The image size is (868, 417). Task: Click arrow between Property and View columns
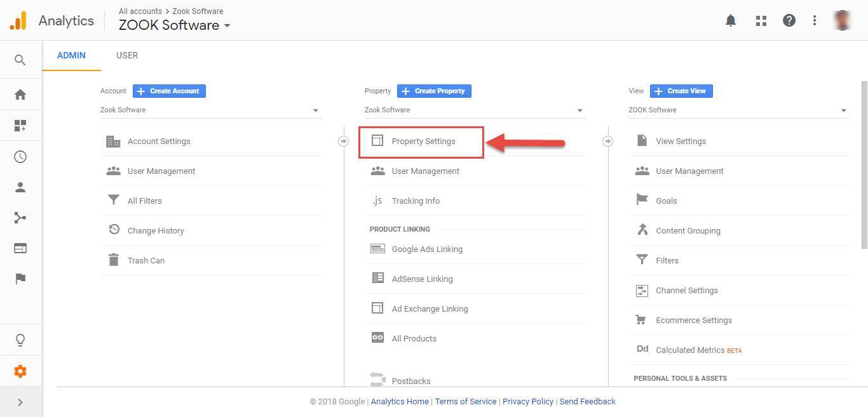click(608, 142)
